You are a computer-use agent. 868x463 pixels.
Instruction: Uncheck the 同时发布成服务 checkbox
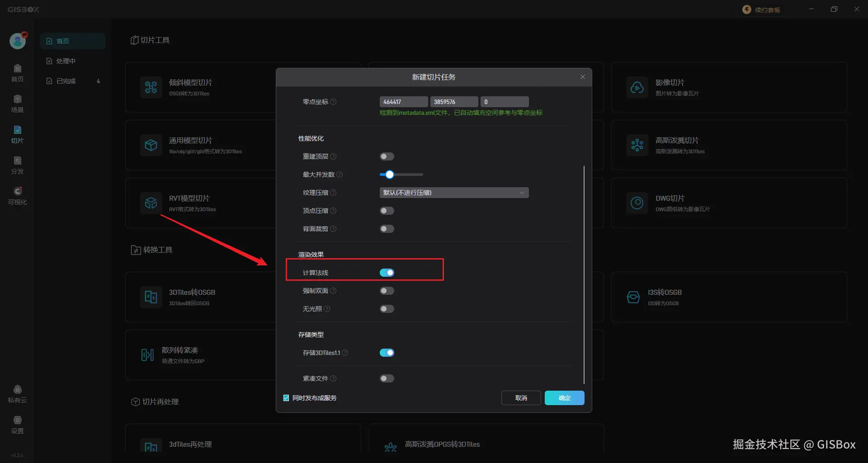tap(286, 398)
